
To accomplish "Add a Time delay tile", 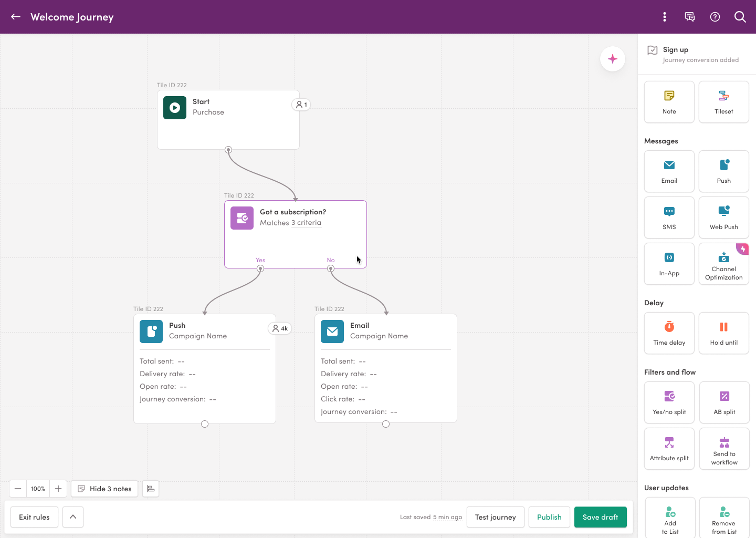I will coord(669,333).
